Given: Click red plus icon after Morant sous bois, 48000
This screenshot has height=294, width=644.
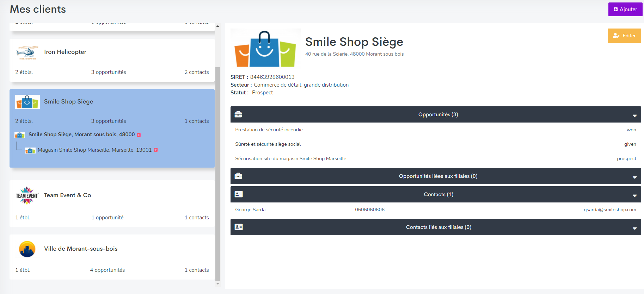Looking at the screenshot, I should pyautogui.click(x=139, y=135).
